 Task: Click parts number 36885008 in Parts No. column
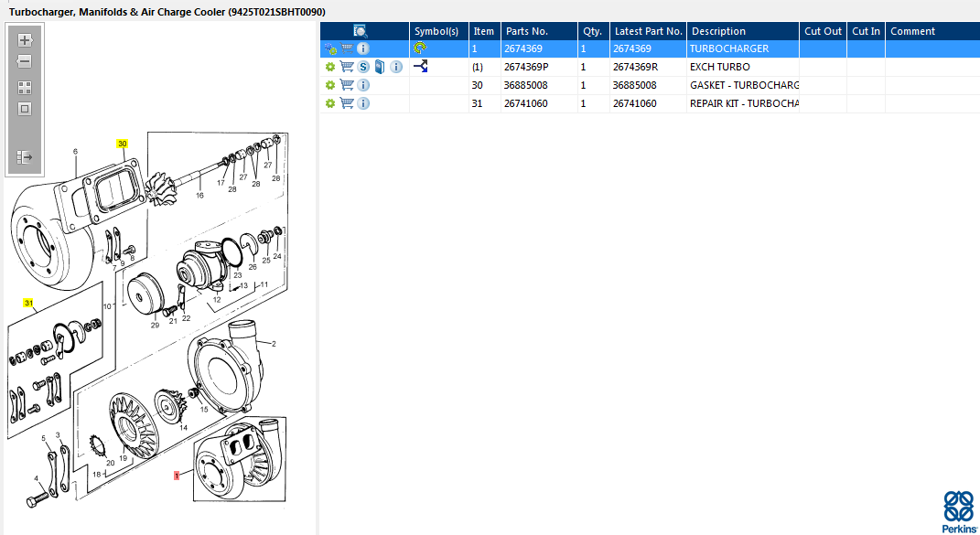coord(525,85)
